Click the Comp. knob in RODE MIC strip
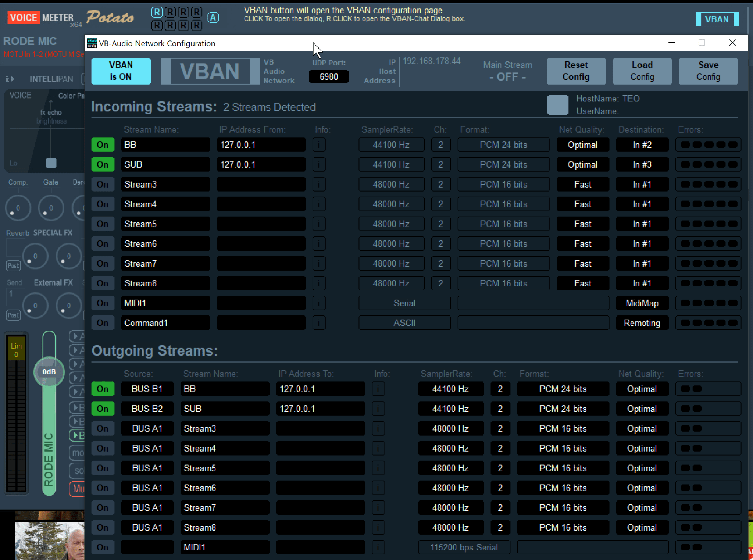 18,208
